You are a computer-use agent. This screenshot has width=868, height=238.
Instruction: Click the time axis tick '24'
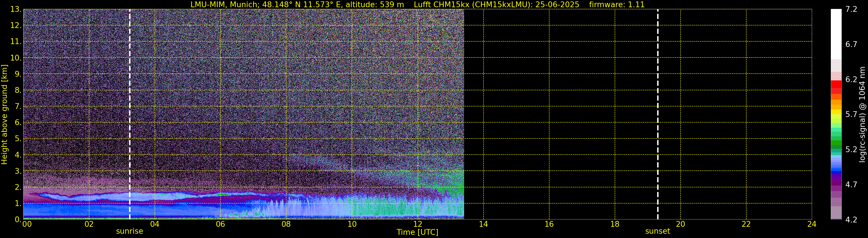(x=812, y=224)
